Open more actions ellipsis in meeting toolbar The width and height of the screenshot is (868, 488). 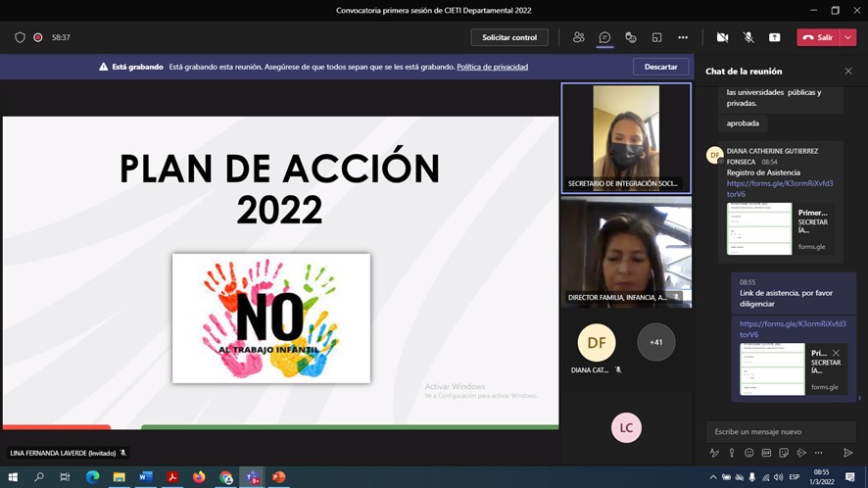pos(683,37)
